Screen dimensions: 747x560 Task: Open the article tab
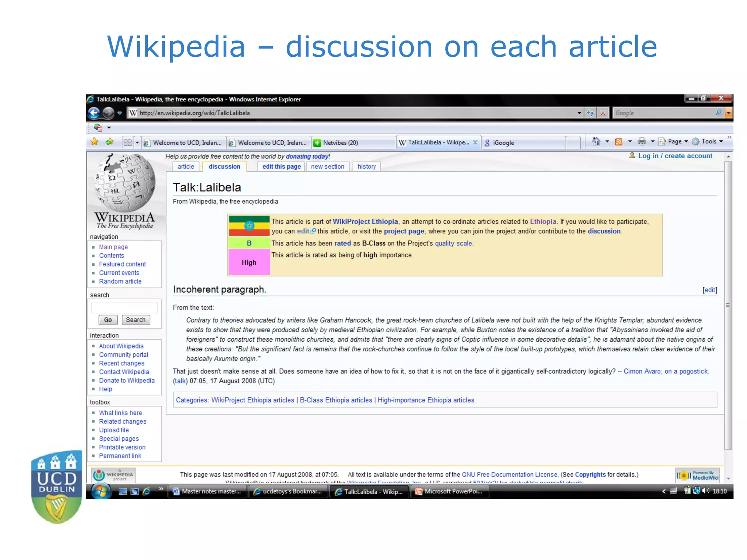pyautogui.click(x=186, y=167)
